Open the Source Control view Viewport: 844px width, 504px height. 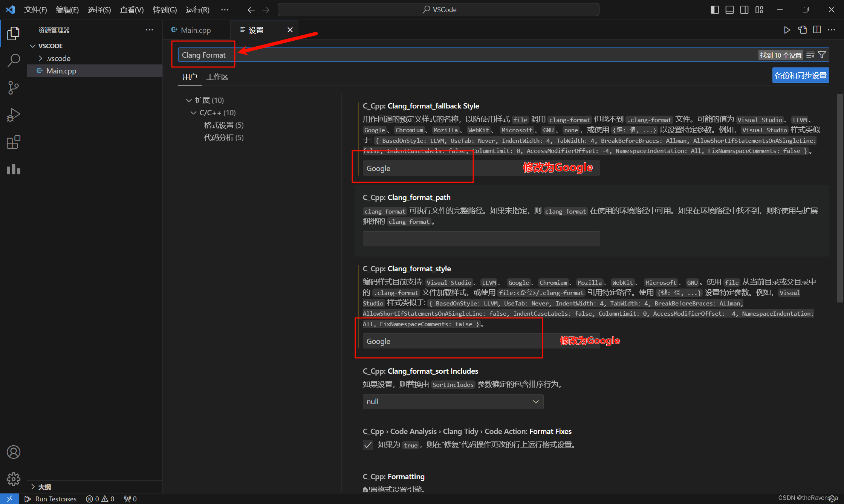tap(14, 87)
